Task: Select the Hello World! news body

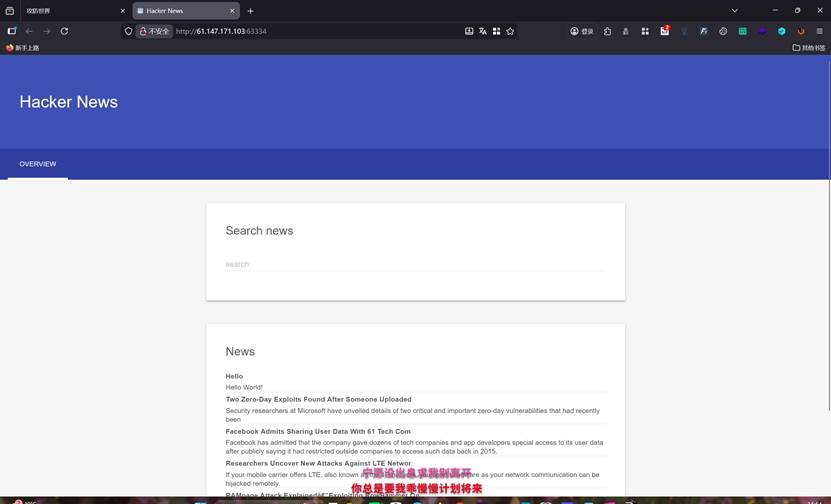Action: (244, 387)
